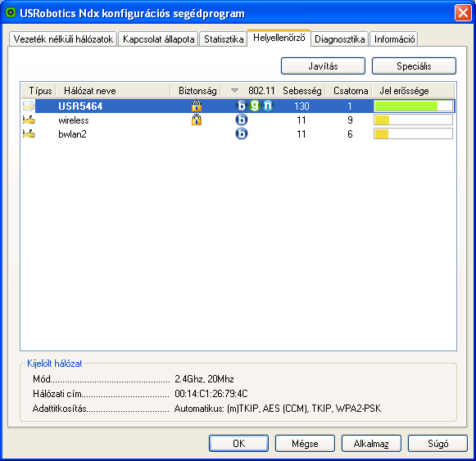Click the access point icon of USR5464 row
The width and height of the screenshot is (476, 461).
[29, 106]
